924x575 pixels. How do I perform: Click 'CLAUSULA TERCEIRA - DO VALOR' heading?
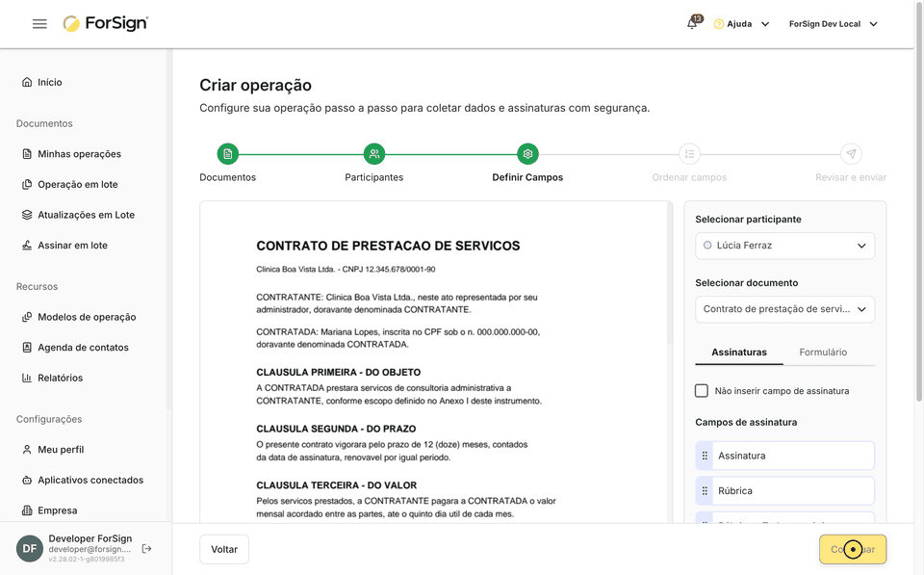[337, 485]
